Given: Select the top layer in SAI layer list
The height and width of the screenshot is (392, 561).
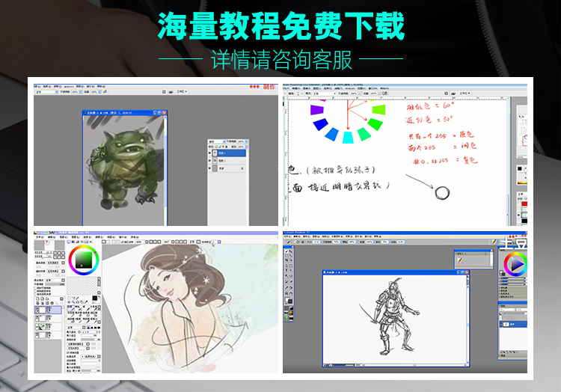Looking at the screenshot, I should (x=51, y=310).
